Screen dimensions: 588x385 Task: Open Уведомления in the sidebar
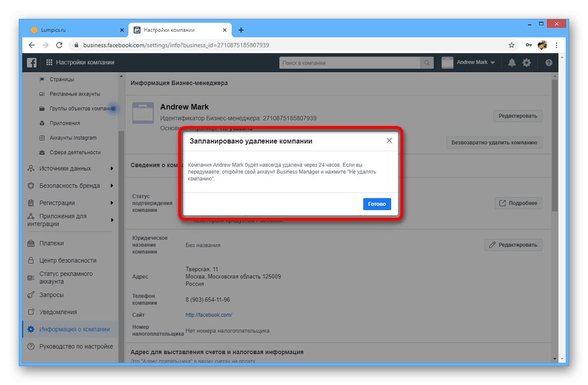click(x=58, y=312)
